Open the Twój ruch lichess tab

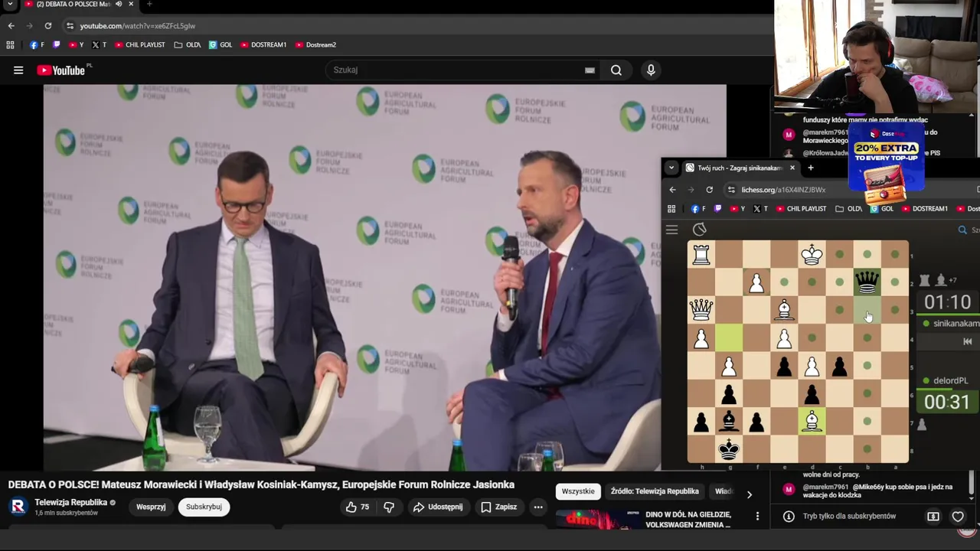coord(739,168)
